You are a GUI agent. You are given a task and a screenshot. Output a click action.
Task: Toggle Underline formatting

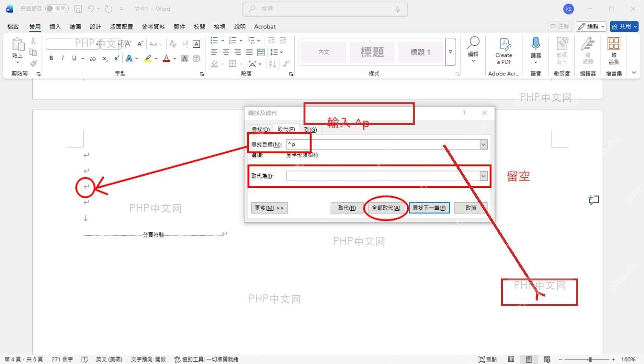click(x=74, y=58)
